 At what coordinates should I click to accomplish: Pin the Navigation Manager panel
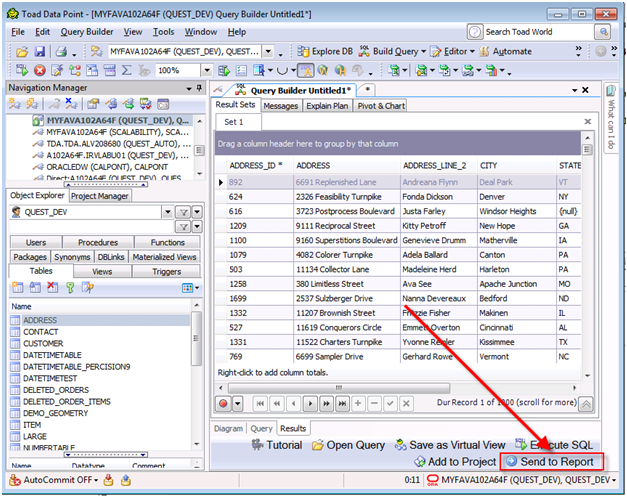[x=199, y=88]
